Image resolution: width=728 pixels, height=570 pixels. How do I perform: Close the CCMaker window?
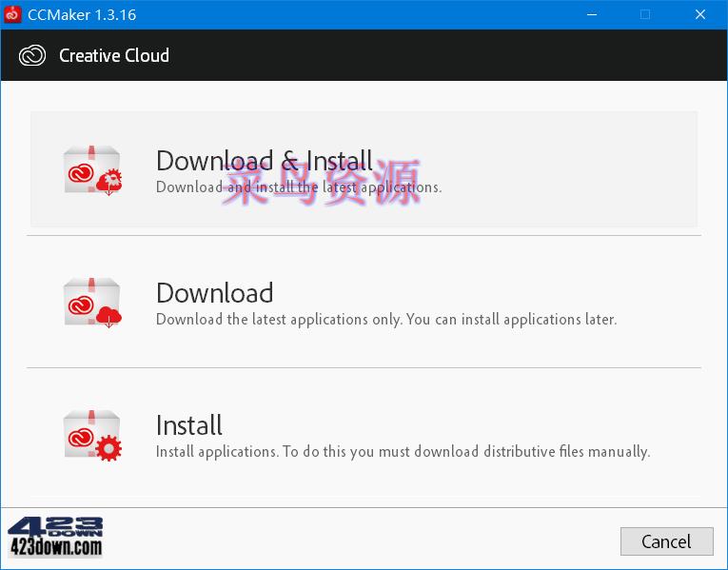pos(700,14)
